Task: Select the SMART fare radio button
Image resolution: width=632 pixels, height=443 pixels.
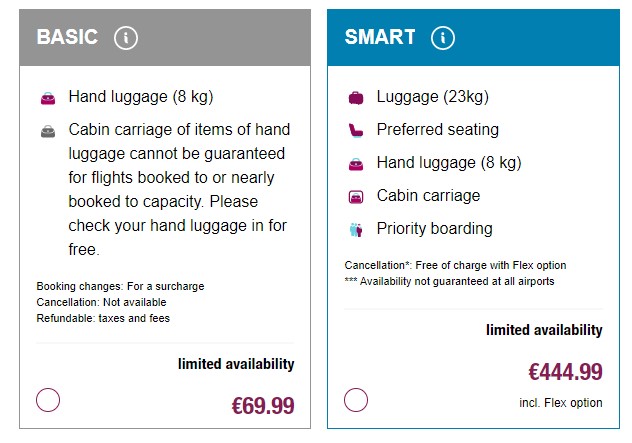Action: click(356, 400)
